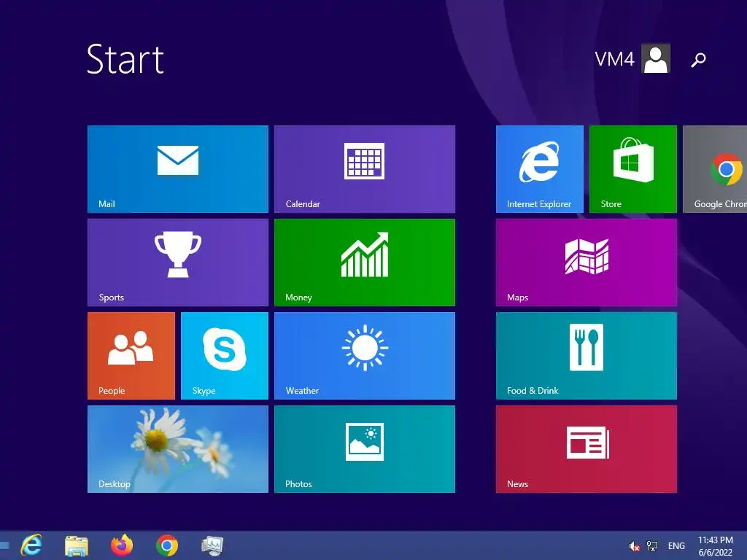Open the clock showing 11:43 PM
Screen dimensions: 747x560
716,546
